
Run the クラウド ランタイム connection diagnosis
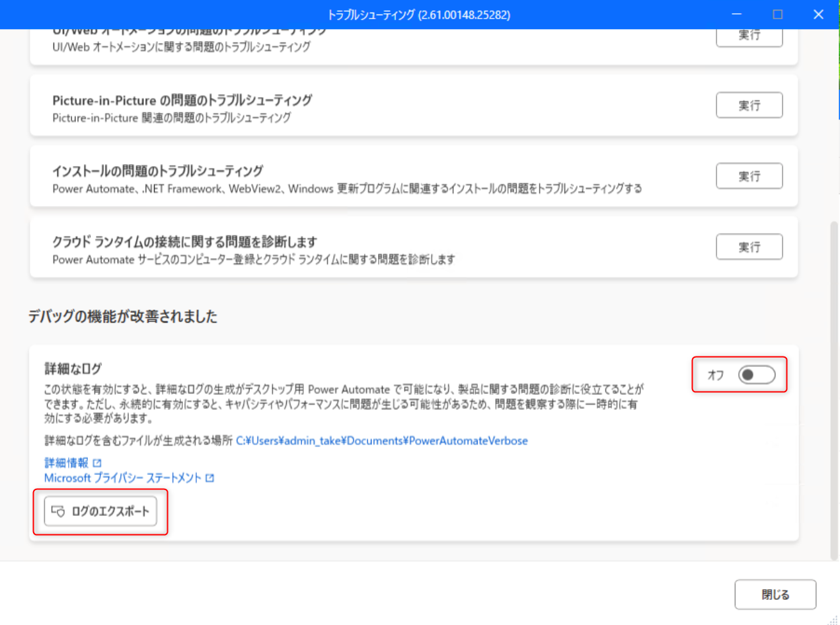(x=749, y=247)
